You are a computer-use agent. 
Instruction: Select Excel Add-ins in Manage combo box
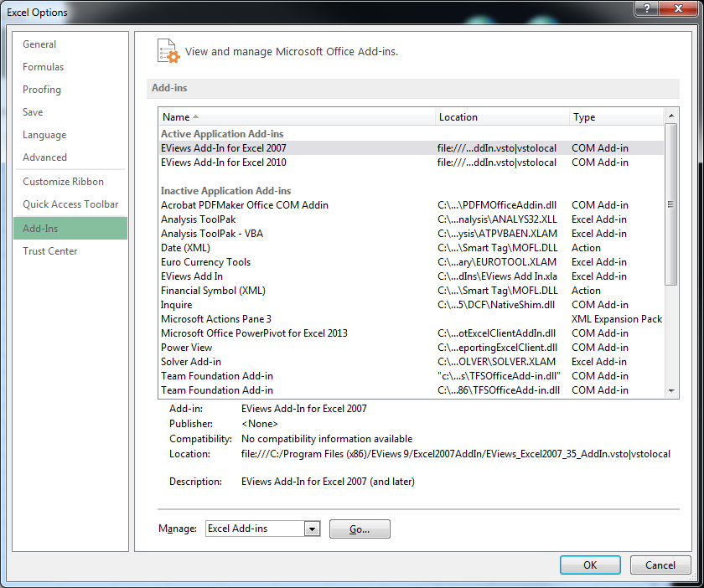point(256,529)
